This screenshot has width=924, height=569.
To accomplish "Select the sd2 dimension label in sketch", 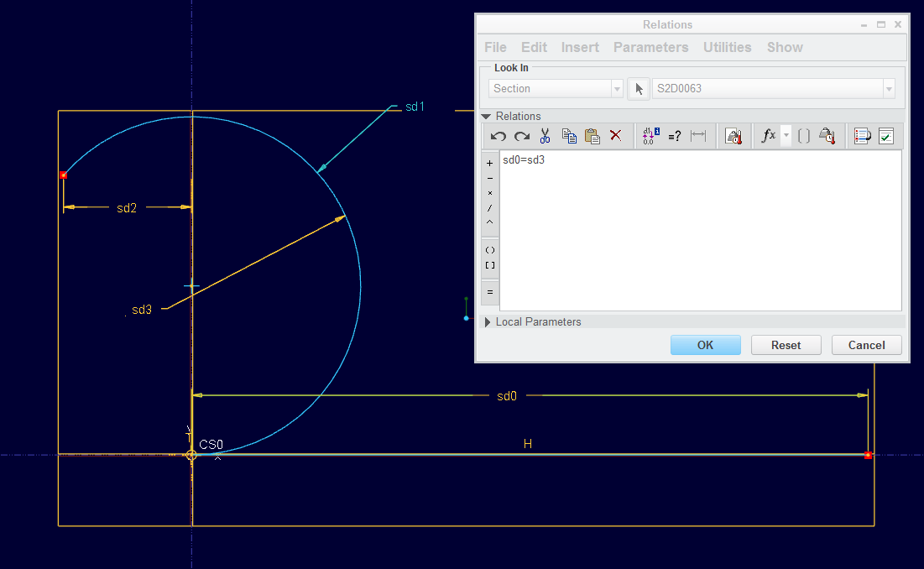I will point(127,208).
